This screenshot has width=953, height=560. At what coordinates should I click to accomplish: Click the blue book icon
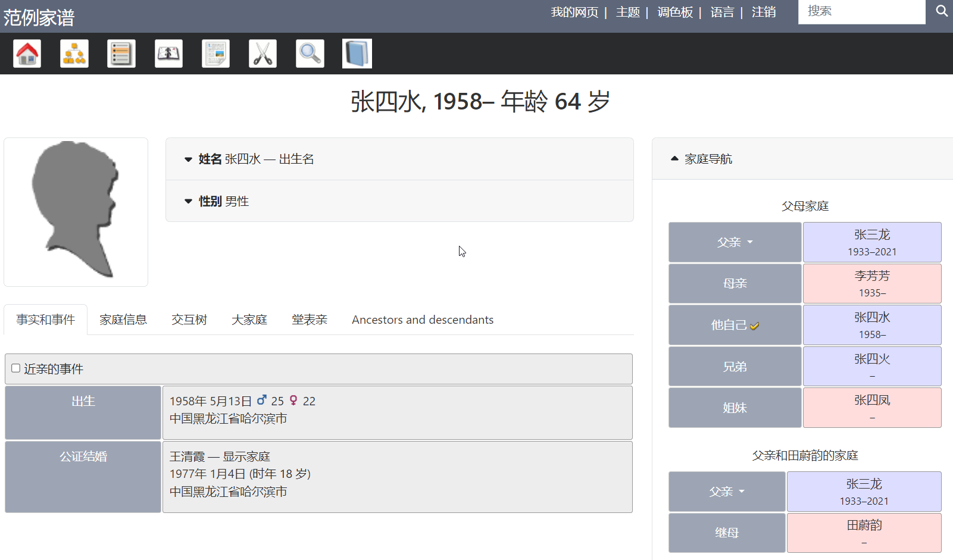click(357, 54)
